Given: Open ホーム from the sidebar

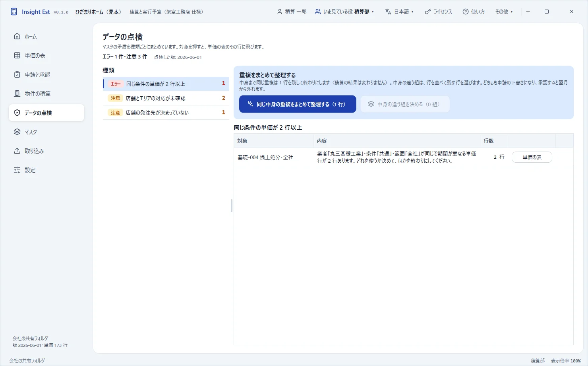Looking at the screenshot, I should click(46, 36).
